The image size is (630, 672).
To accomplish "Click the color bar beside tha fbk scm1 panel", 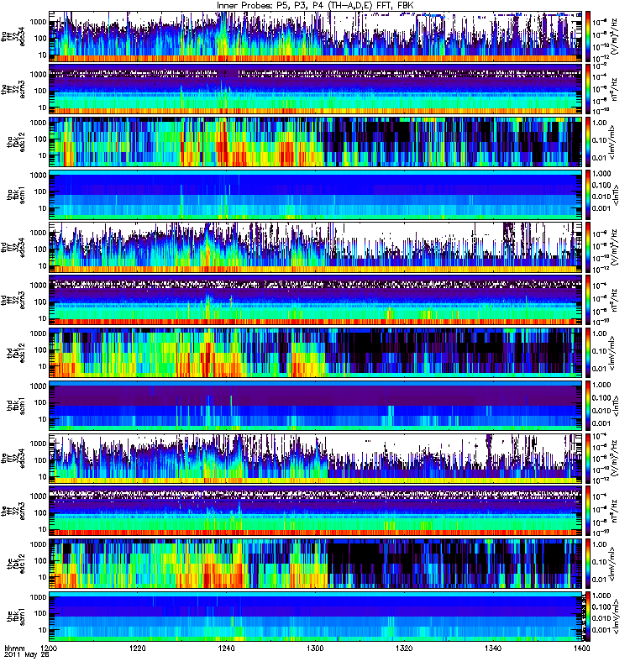I will pyautogui.click(x=587, y=195).
